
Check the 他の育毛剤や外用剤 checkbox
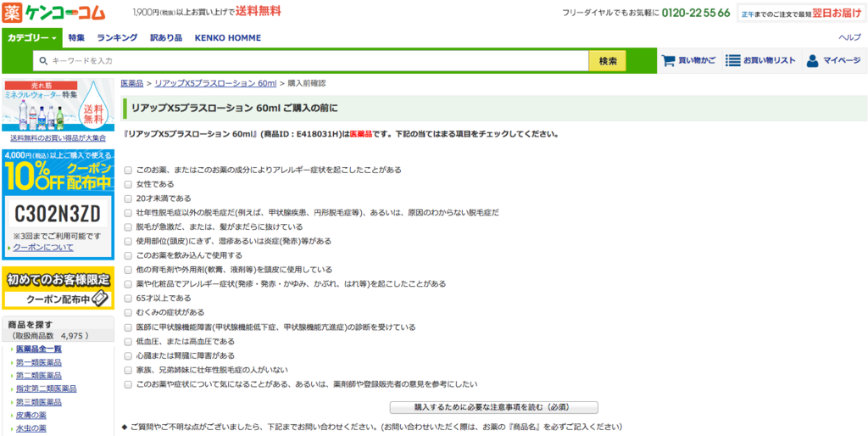128,270
